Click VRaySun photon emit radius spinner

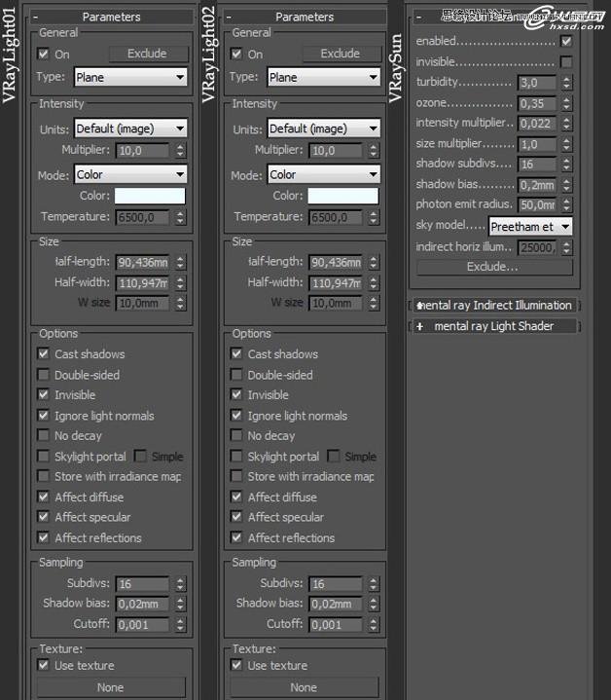(566, 204)
